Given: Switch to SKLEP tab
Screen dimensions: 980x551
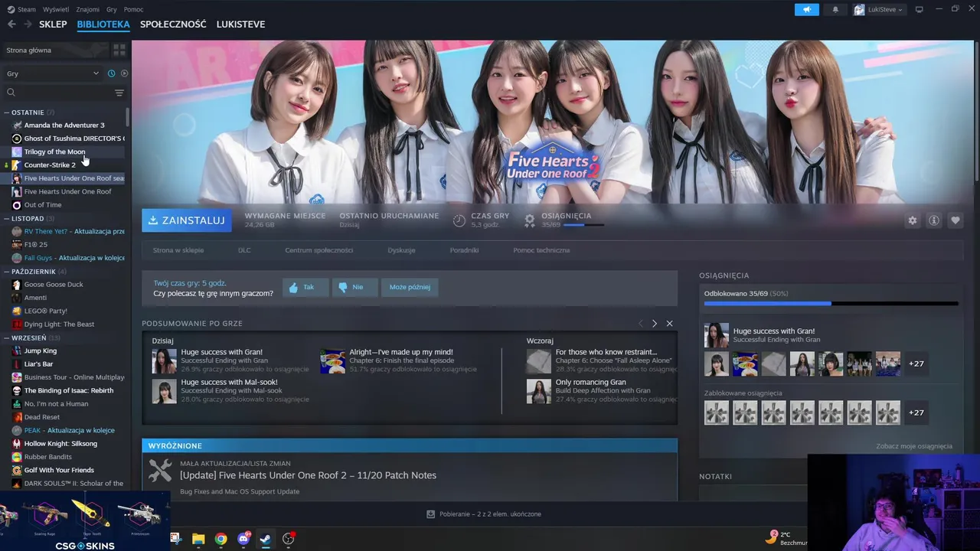Looking at the screenshot, I should coord(53,24).
